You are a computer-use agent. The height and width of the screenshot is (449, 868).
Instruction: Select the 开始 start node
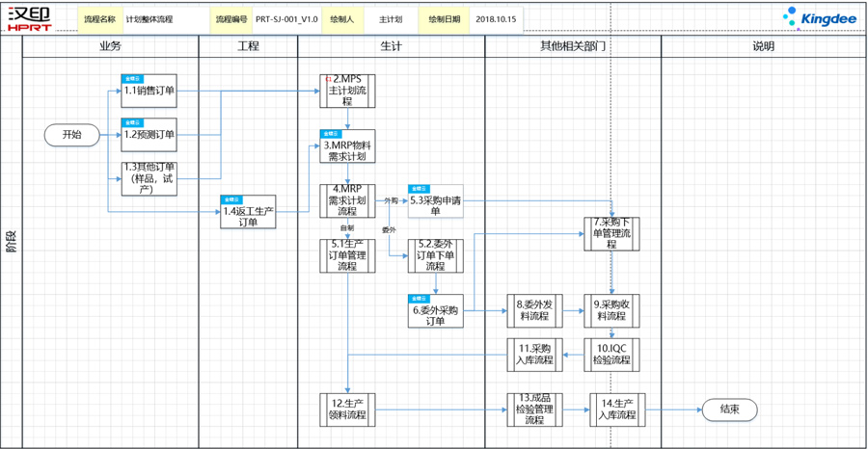point(71,135)
